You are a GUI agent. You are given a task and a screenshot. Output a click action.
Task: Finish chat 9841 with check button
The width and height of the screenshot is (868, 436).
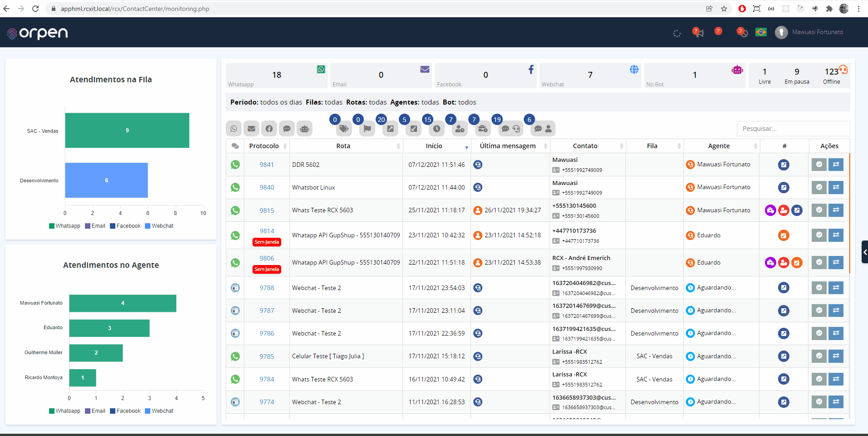(x=819, y=165)
